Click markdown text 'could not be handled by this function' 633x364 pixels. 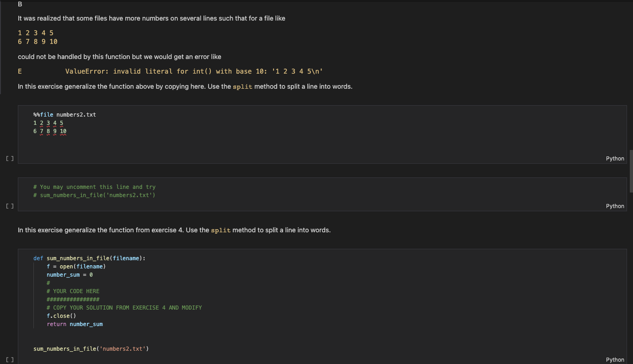pyautogui.click(x=119, y=57)
